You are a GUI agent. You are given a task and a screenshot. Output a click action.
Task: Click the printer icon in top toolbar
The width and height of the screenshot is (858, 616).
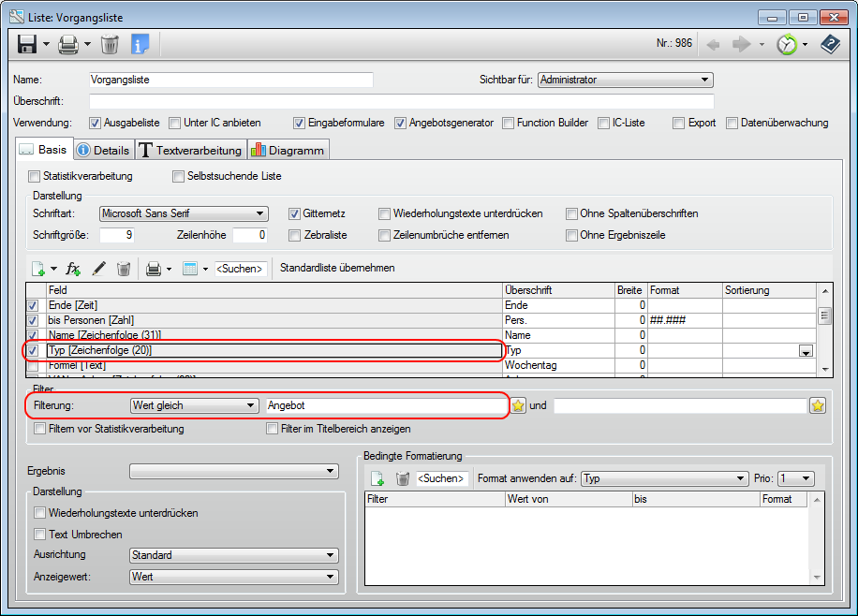coord(67,44)
